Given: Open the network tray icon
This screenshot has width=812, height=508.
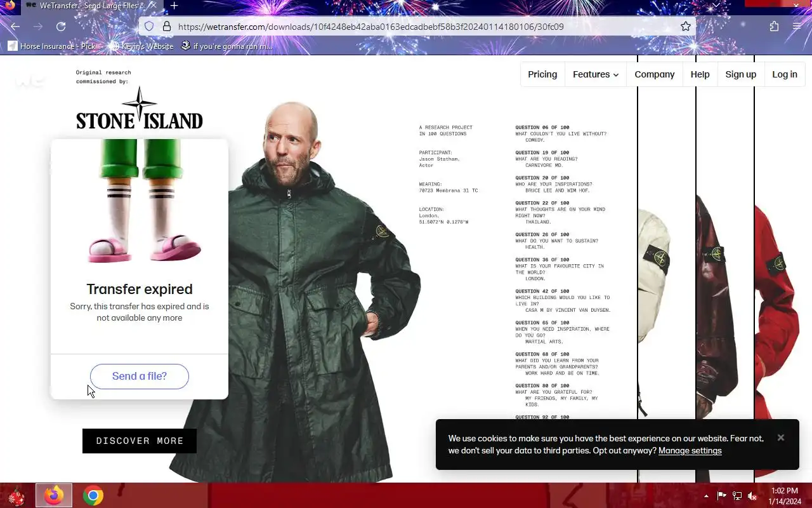Looking at the screenshot, I should pos(737,496).
